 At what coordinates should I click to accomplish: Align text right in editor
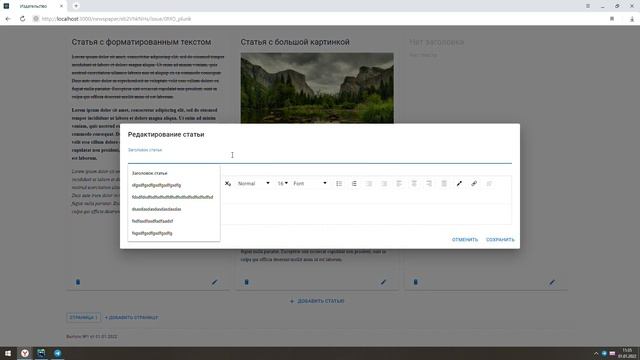[429, 184]
